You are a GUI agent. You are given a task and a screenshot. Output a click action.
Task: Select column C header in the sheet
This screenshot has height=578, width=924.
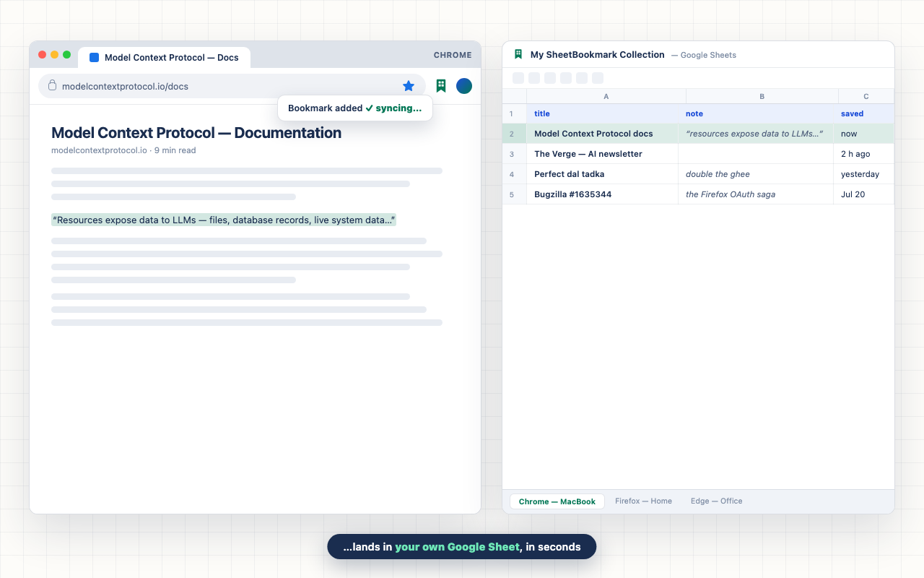pos(866,96)
